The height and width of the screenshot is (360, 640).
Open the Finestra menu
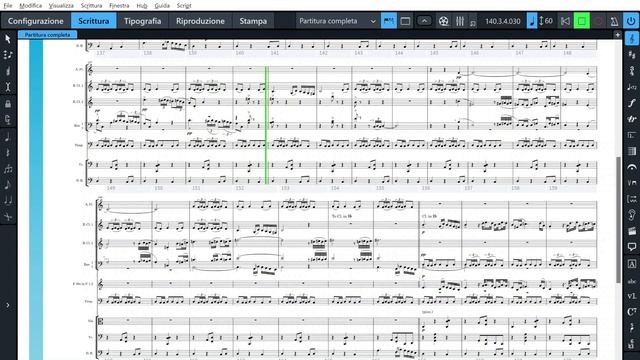click(x=119, y=6)
